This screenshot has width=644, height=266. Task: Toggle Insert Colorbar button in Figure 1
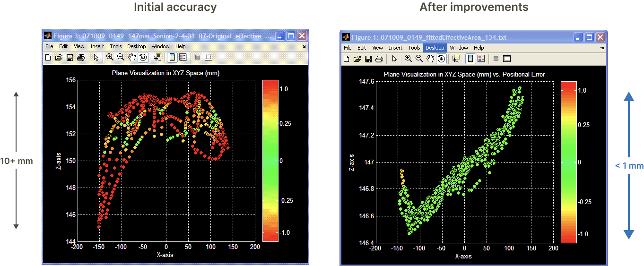470,59
